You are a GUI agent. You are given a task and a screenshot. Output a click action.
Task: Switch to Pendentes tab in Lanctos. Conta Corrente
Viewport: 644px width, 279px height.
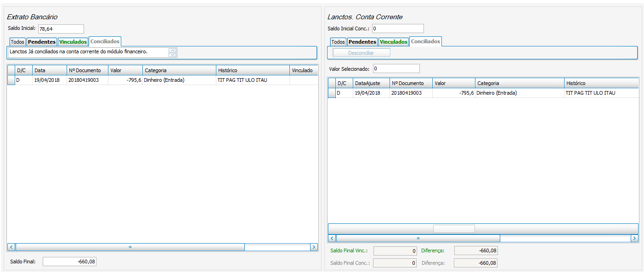tap(362, 42)
